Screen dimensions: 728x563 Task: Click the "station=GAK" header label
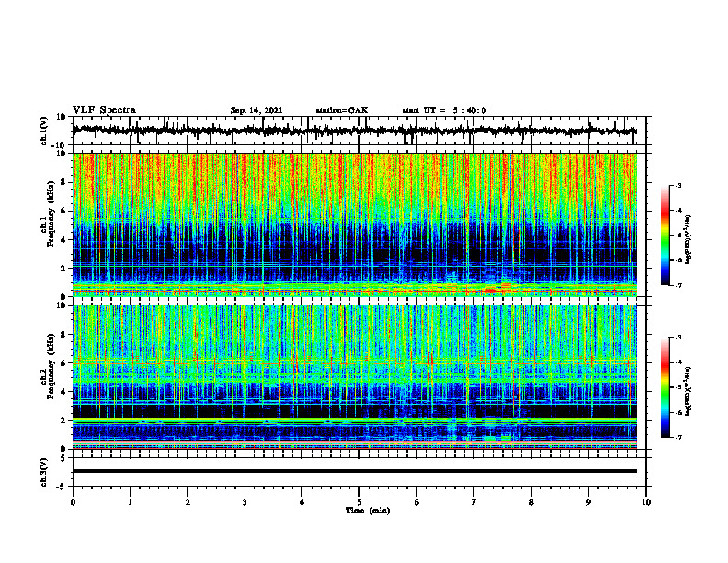pyautogui.click(x=342, y=110)
